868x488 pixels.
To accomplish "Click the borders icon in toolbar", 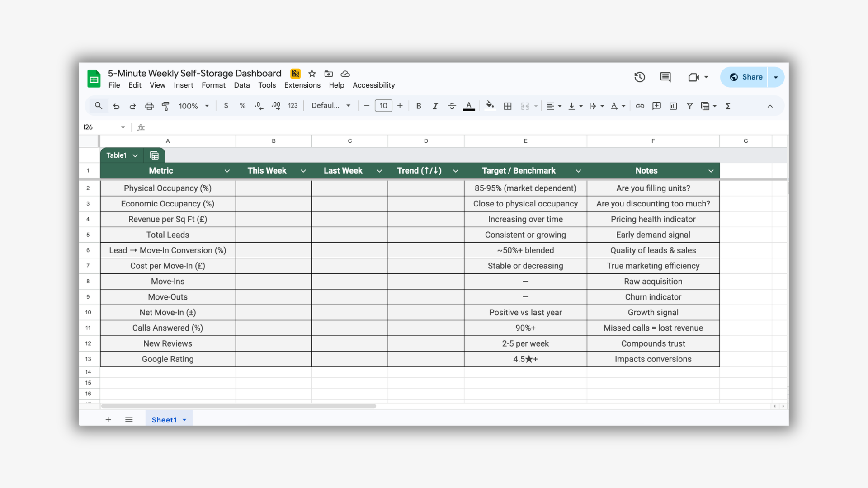I will click(x=508, y=106).
